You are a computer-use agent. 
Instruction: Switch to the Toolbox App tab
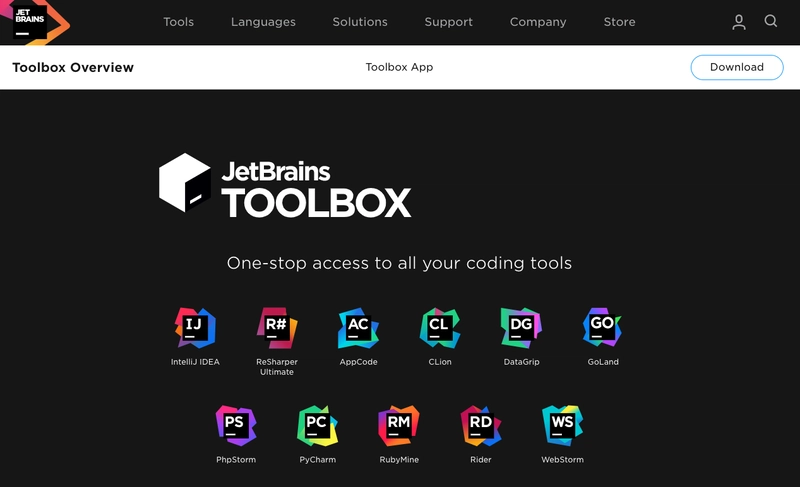pyautogui.click(x=399, y=67)
